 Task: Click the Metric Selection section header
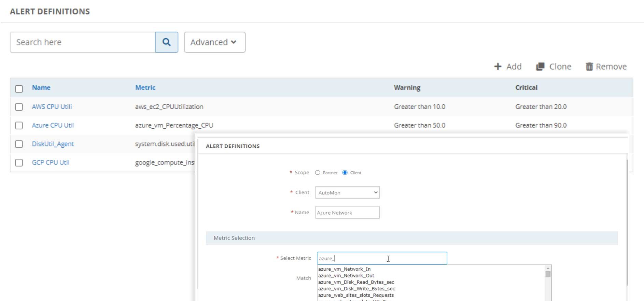[412, 238]
